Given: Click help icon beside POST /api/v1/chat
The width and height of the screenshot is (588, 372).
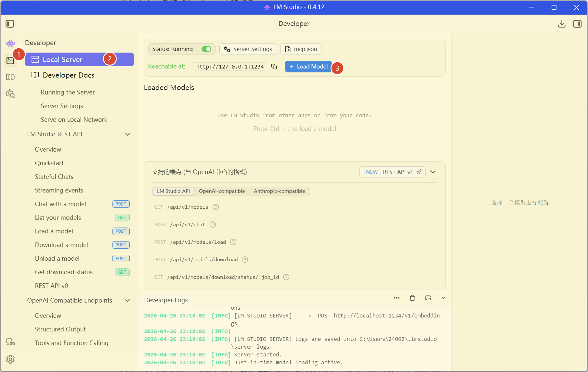Looking at the screenshot, I should click(213, 225).
